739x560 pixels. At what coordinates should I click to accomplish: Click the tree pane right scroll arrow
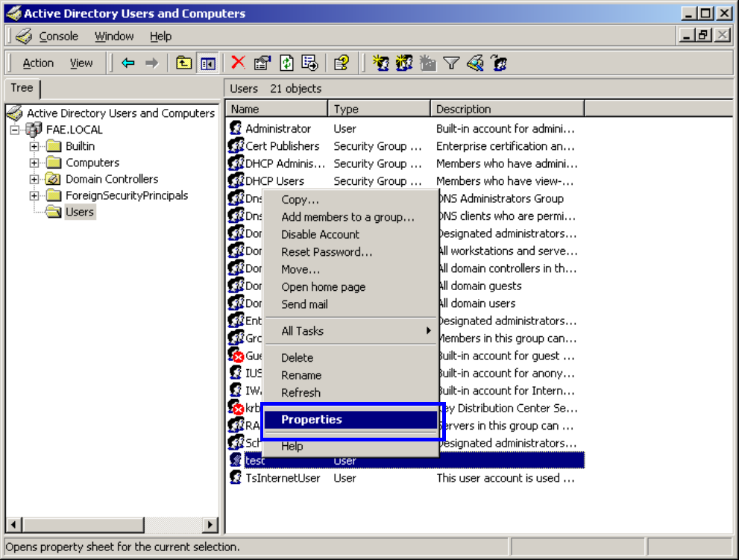pyautogui.click(x=210, y=524)
